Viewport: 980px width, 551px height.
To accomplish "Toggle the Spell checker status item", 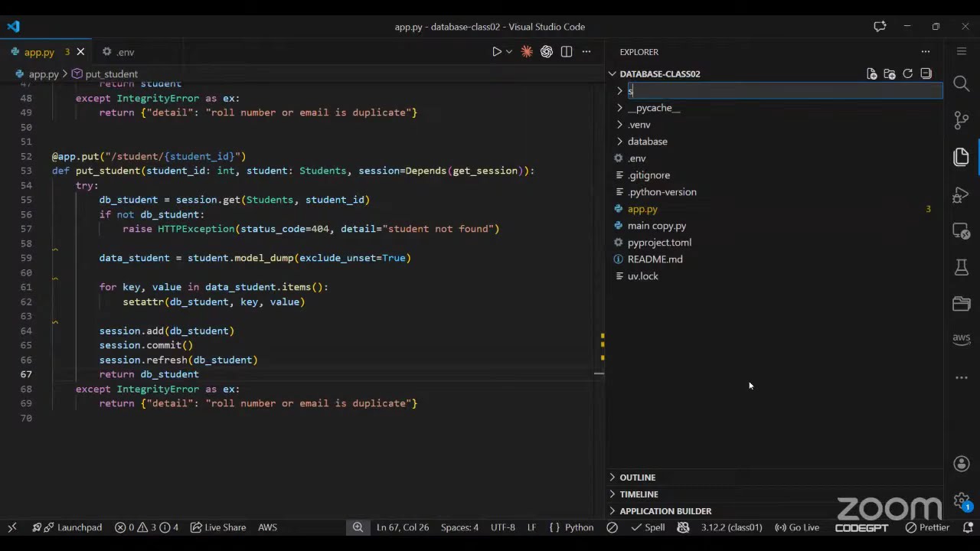I will 648,527.
